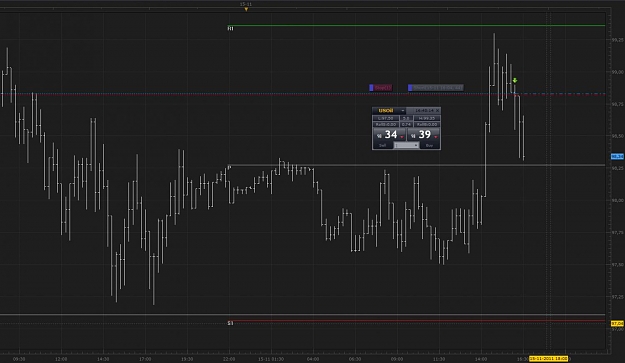The height and width of the screenshot is (363, 625).
Task: Click the blue handle of the Short position tag
Action: [410, 88]
